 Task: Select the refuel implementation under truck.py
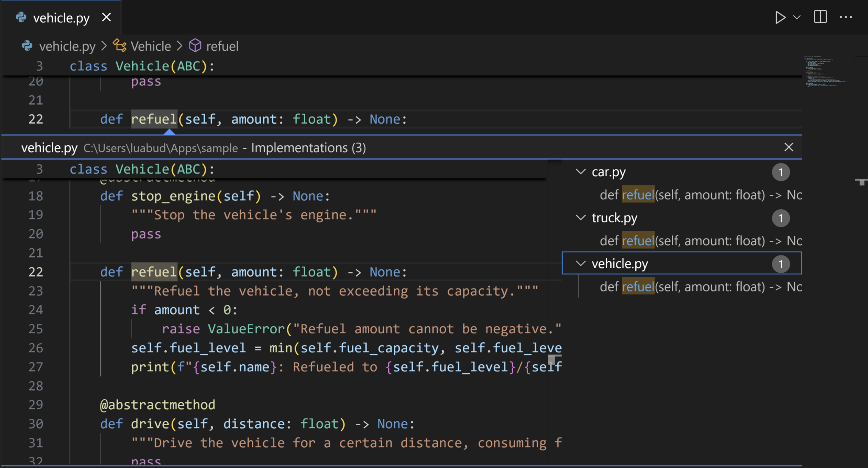pyautogui.click(x=699, y=240)
